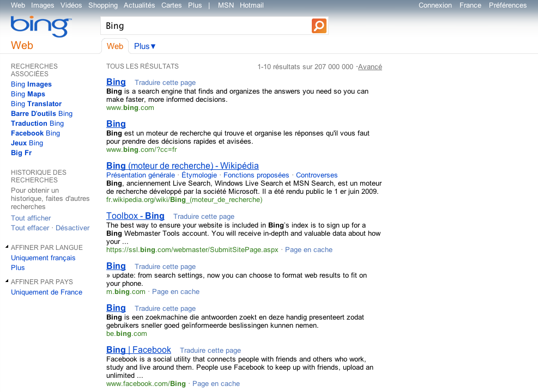Open the Plus dropdown tab
Screen dimensions: 538x392
point(145,46)
